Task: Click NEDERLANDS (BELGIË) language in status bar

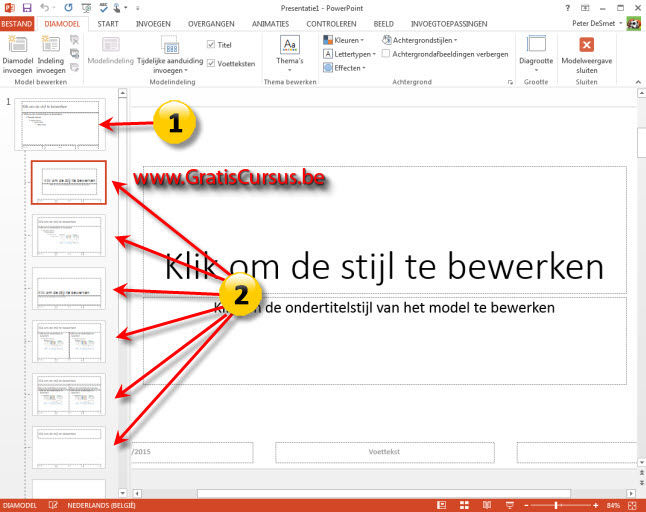Action: point(101,505)
